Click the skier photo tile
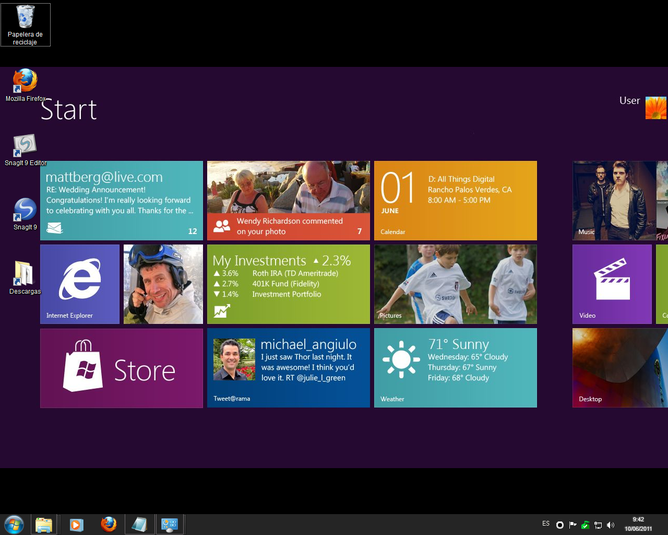This screenshot has height=535, width=668. [163, 284]
